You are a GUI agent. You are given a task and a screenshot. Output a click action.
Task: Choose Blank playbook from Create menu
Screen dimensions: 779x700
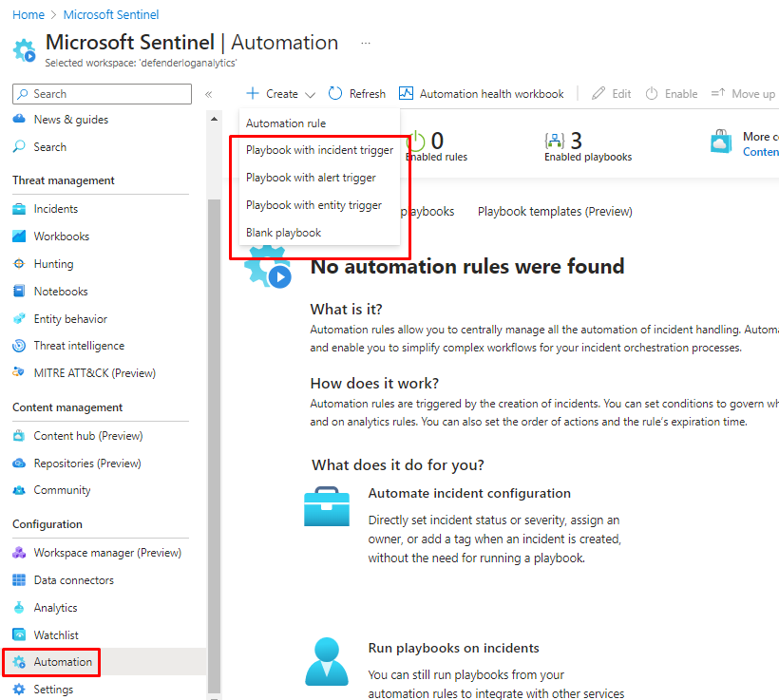point(283,233)
